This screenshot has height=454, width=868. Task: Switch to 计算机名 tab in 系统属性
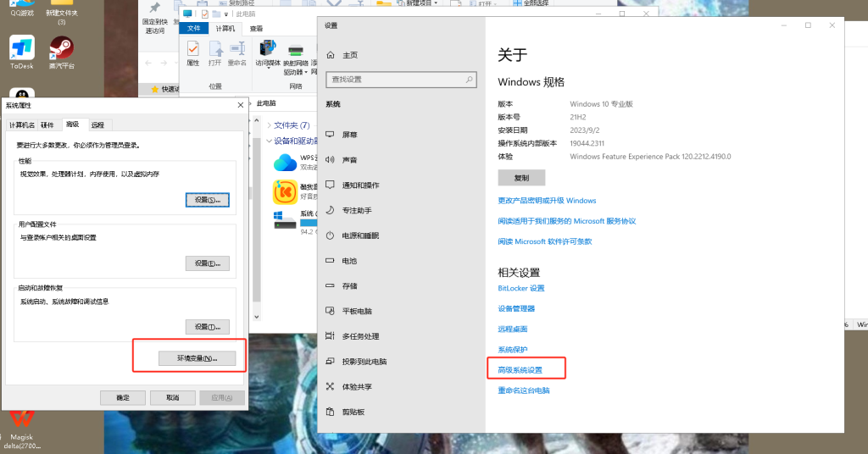pos(22,125)
